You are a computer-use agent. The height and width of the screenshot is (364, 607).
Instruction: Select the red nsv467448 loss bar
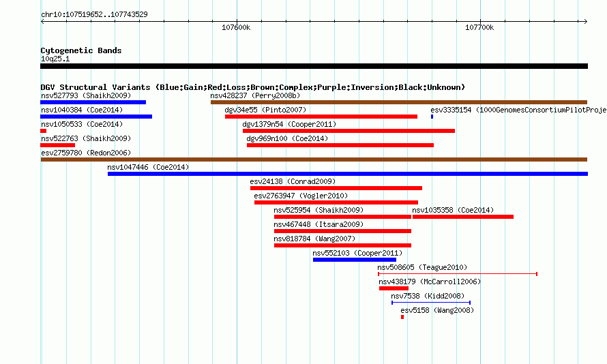click(x=342, y=231)
